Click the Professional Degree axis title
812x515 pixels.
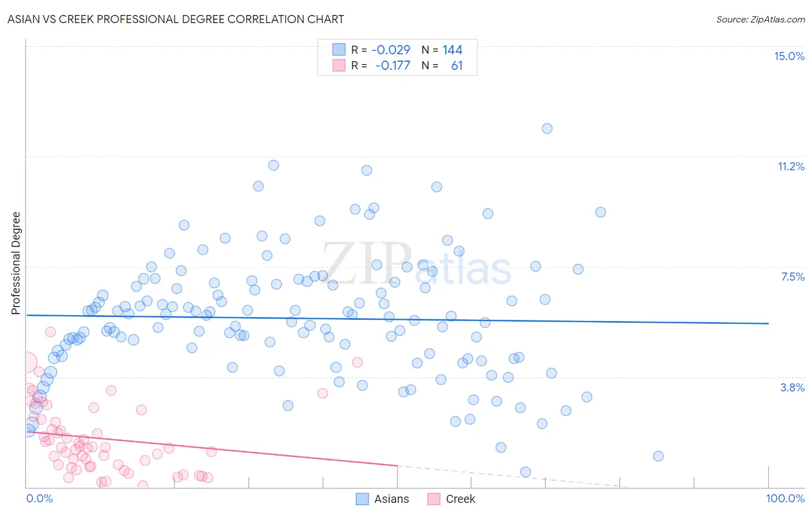16,263
